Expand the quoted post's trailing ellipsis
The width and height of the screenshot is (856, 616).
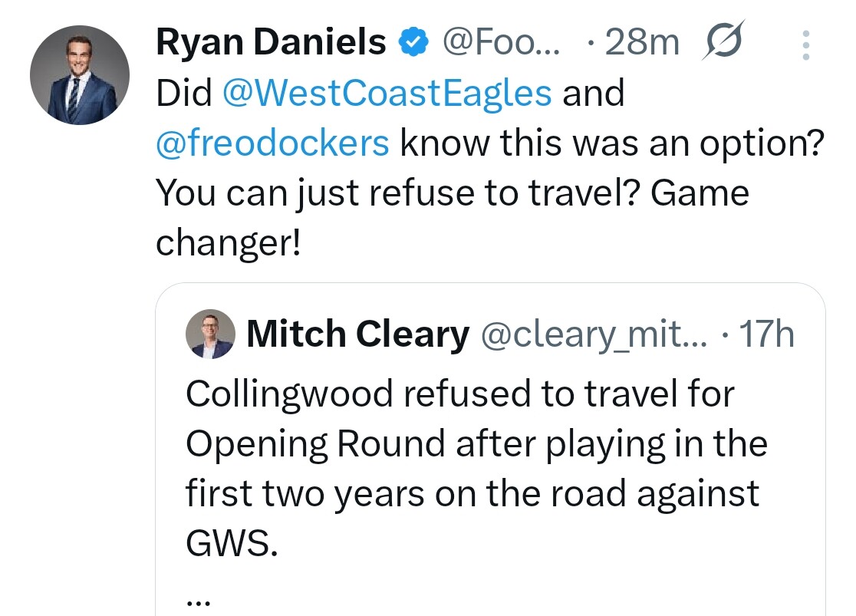click(x=197, y=601)
